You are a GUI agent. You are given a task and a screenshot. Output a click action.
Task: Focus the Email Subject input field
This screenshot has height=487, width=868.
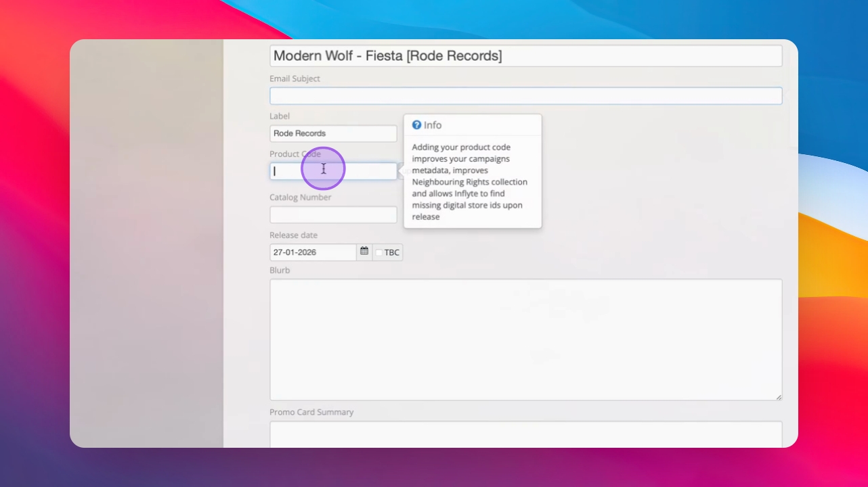[525, 95]
